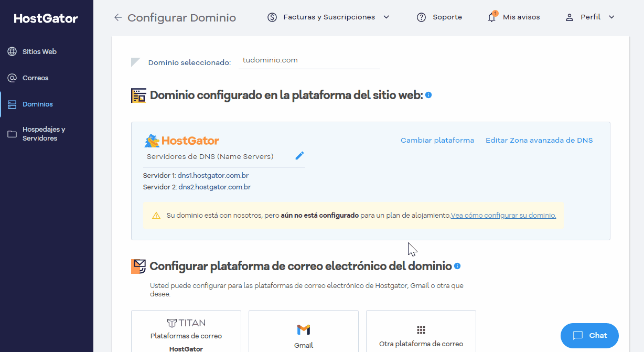The height and width of the screenshot is (352, 644).
Task: Click the dollar icon beside Facturas y Suscripciones
Action: [x=272, y=17]
